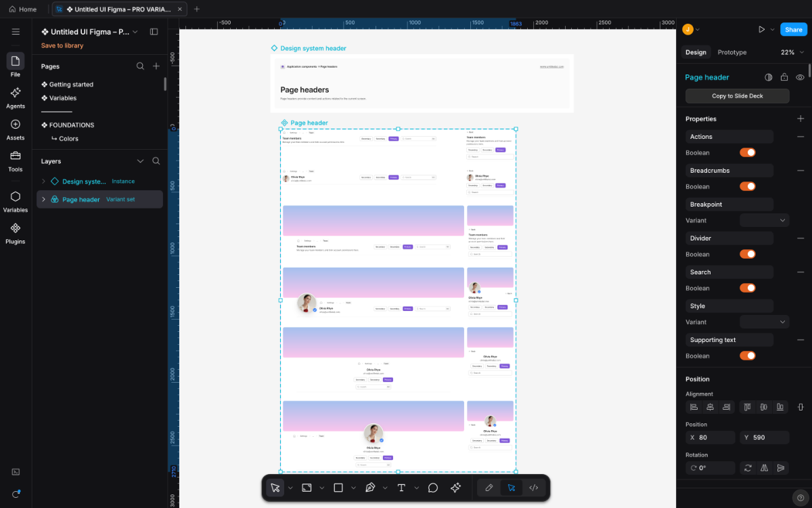Toggle the Page header lock icon

pyautogui.click(x=784, y=77)
